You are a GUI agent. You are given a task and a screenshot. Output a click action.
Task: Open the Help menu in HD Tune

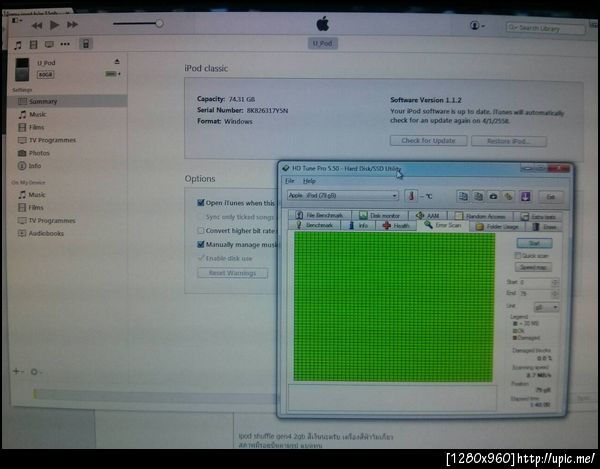click(x=309, y=181)
